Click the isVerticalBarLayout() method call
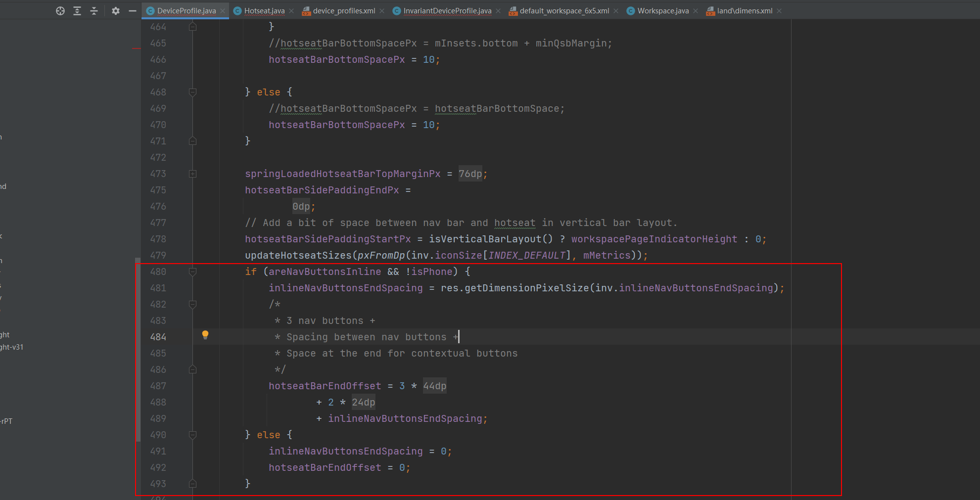The image size is (980, 500). tap(491, 239)
